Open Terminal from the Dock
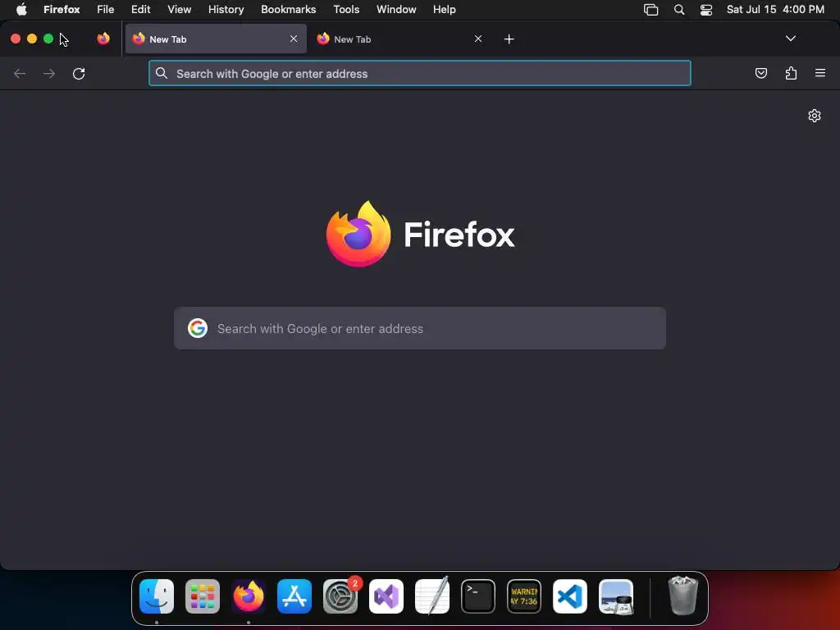Image resolution: width=840 pixels, height=630 pixels. pyautogui.click(x=478, y=596)
